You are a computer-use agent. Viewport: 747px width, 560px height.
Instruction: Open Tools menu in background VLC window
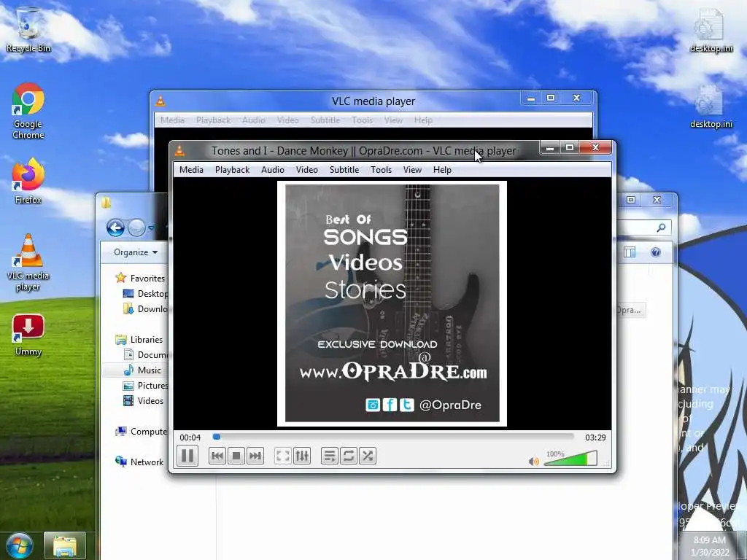[362, 120]
